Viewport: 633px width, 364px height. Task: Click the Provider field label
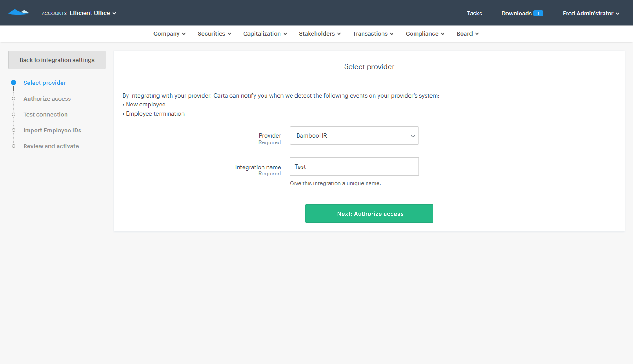[270, 136]
